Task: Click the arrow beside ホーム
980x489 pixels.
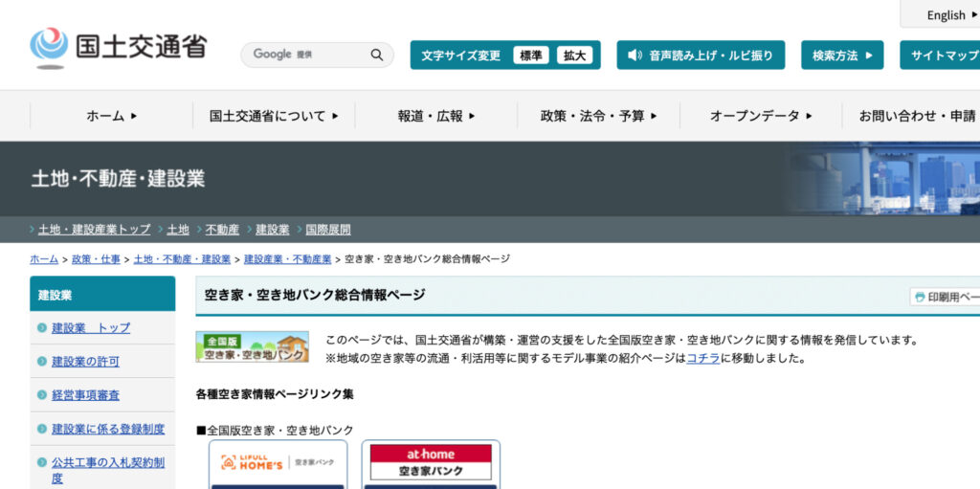Action: point(134,116)
